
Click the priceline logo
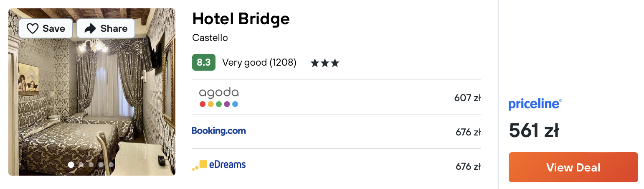coord(535,104)
